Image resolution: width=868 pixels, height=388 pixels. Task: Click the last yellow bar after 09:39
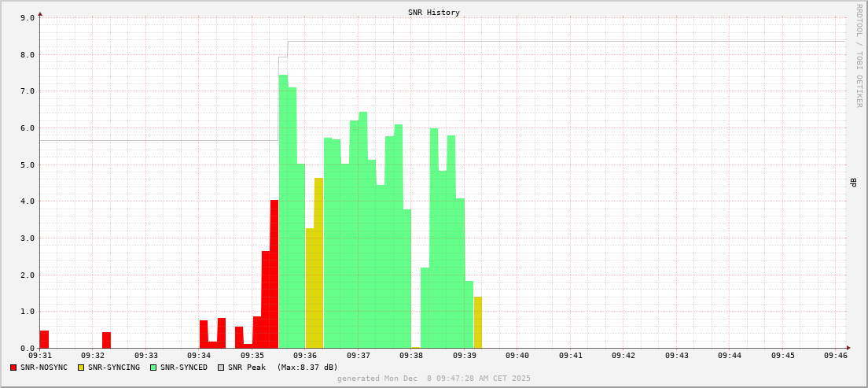(478, 323)
